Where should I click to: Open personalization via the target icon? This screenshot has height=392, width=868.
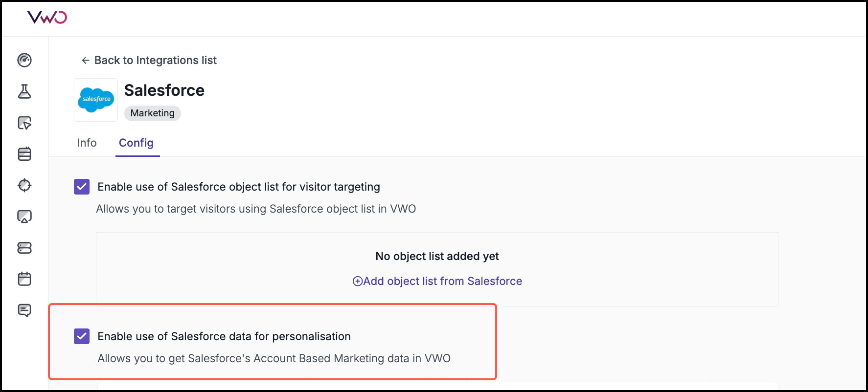[x=24, y=185]
